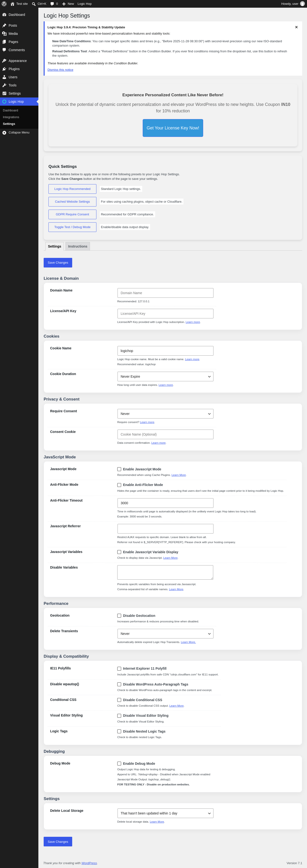Click the Media icon in the sidebar

(4, 34)
